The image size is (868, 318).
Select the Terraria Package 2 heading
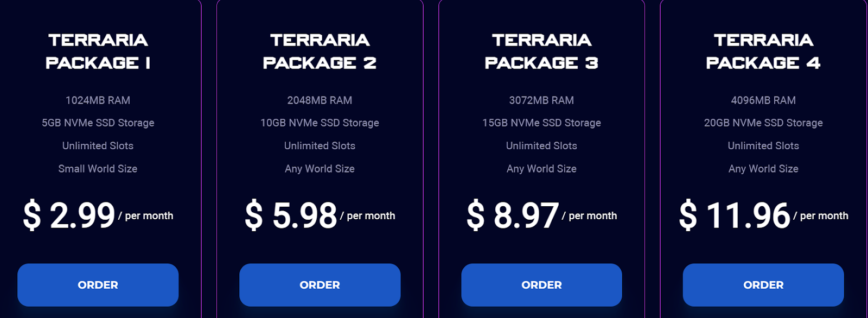[x=320, y=52]
